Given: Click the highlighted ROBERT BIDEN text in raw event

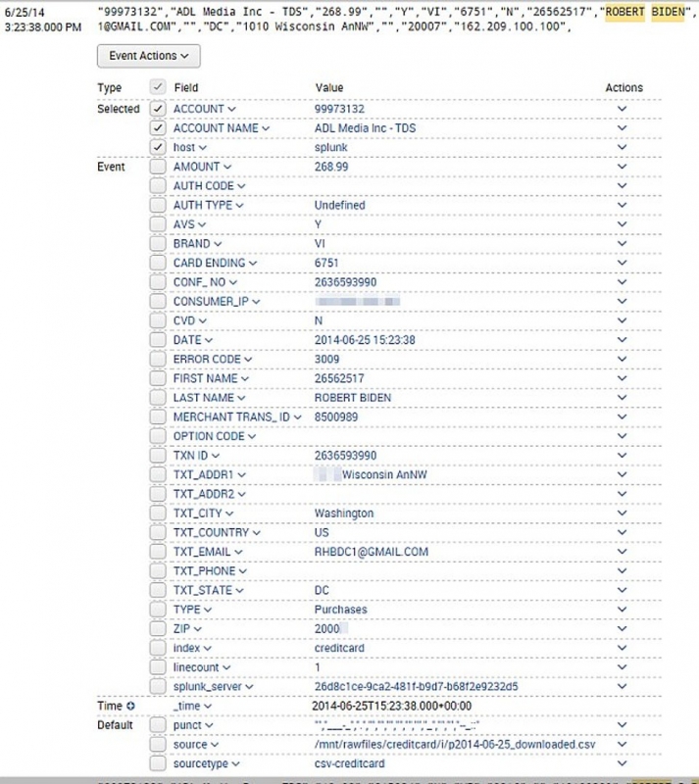Looking at the screenshot, I should pos(643,12).
